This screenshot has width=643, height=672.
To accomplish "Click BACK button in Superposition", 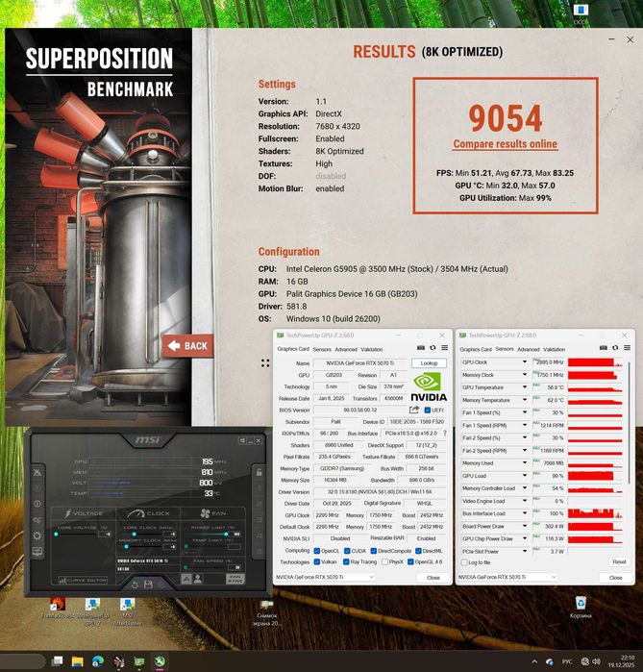I will [x=187, y=346].
